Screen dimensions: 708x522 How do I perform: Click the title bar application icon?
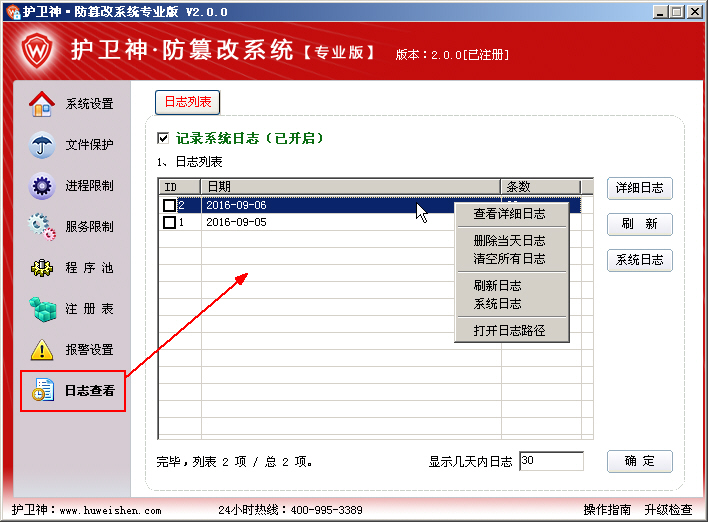tap(13, 11)
